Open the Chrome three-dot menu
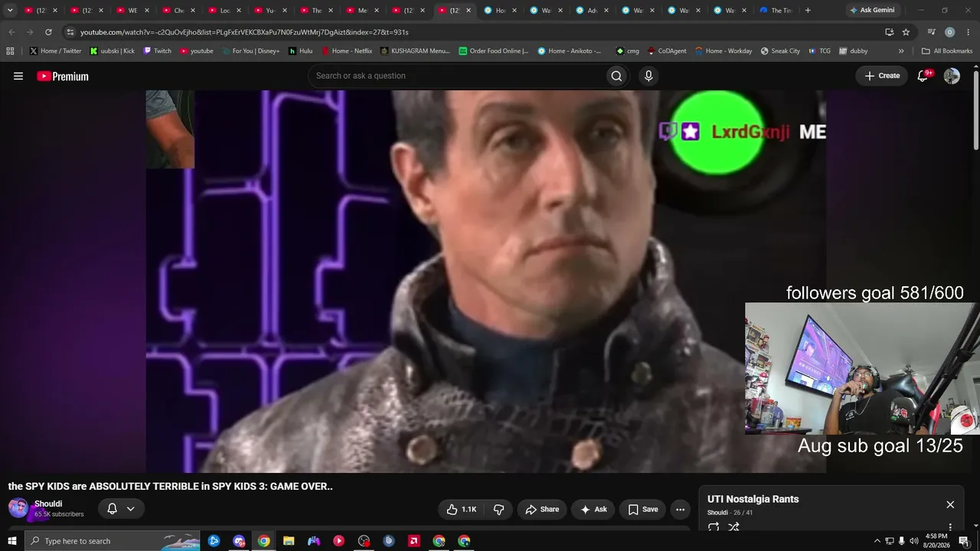The width and height of the screenshot is (980, 551). click(968, 32)
